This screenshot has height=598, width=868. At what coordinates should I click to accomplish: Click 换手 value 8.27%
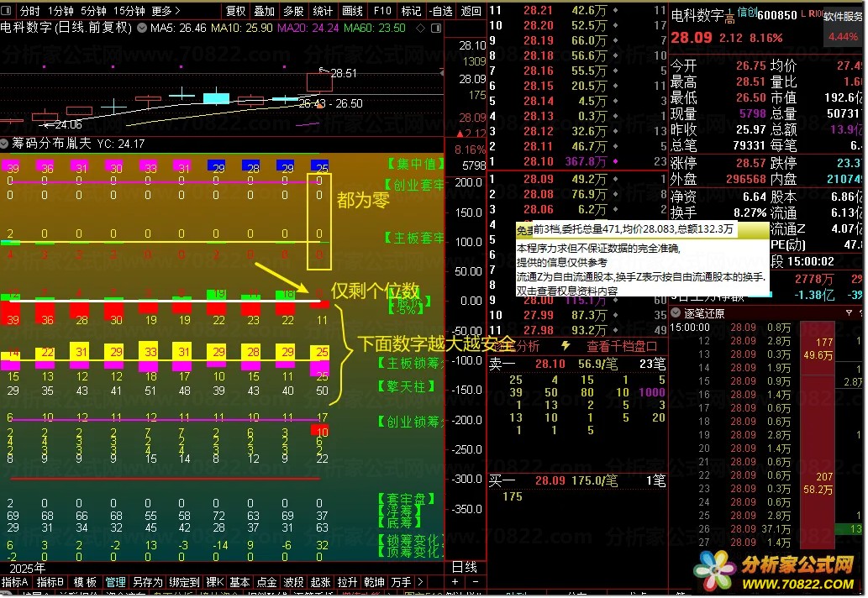[750, 212]
